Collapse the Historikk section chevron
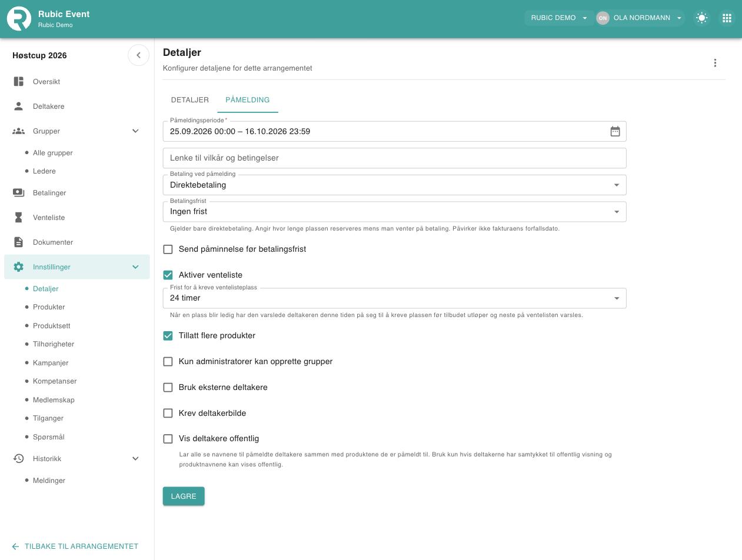 click(x=135, y=459)
